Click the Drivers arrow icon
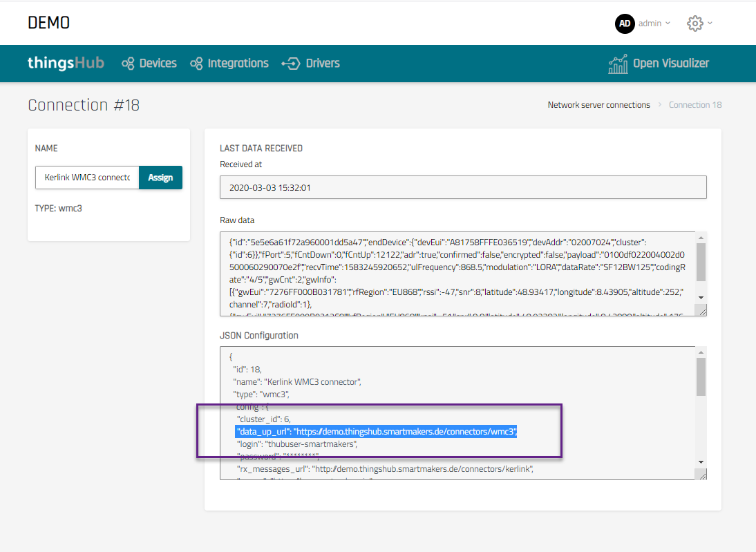Screen dimensions: 756x552 [x=290, y=64]
